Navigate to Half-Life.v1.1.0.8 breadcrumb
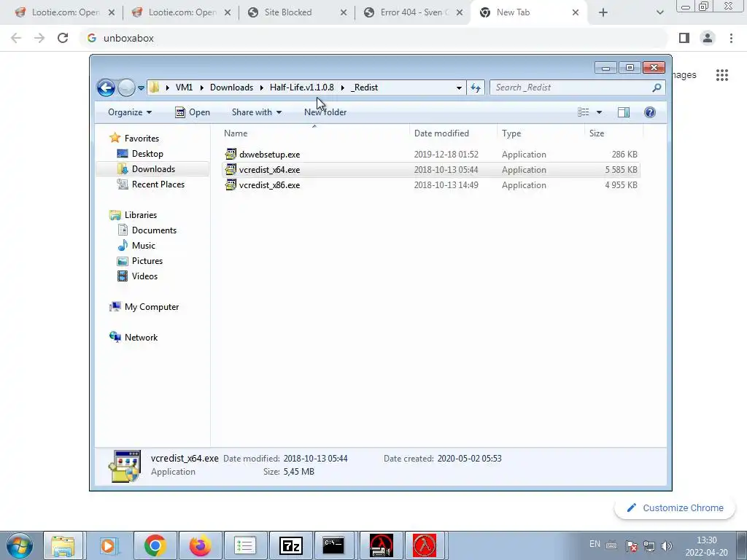This screenshot has height=560, width=747. pyautogui.click(x=301, y=87)
